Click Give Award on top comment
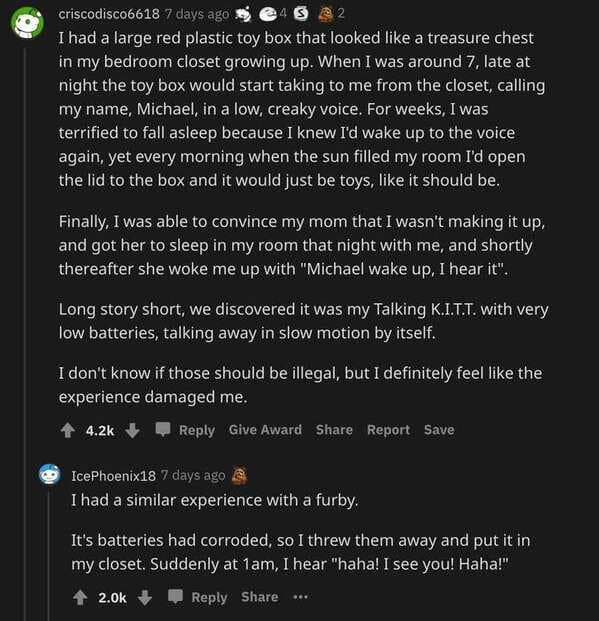 click(265, 430)
